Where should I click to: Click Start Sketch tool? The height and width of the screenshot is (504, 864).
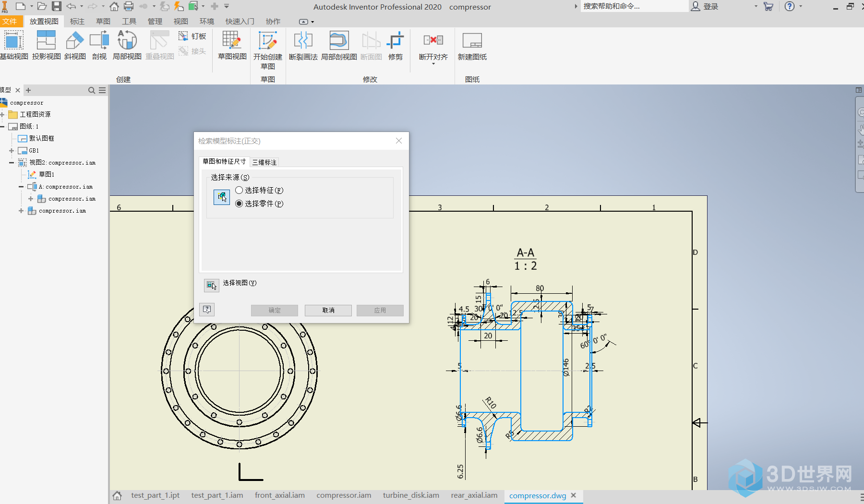coord(268,50)
